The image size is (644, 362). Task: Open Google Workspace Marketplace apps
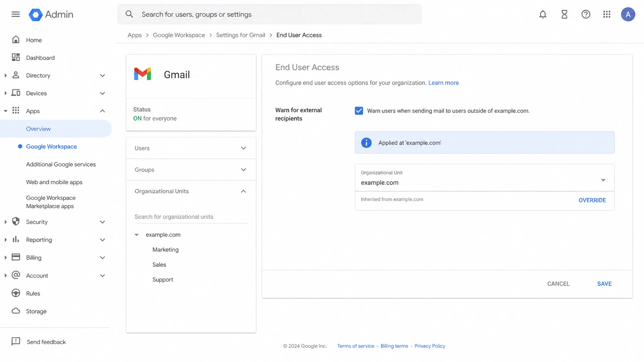coord(51,202)
